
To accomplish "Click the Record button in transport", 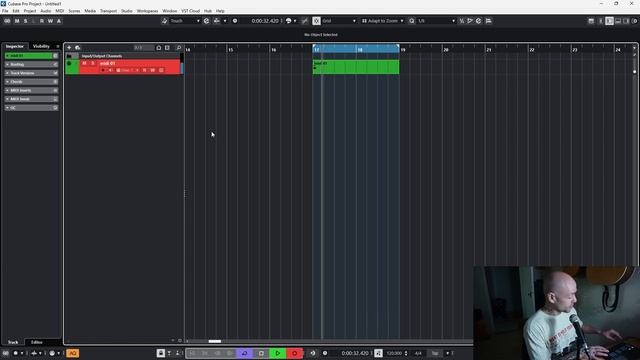I will (x=294, y=353).
